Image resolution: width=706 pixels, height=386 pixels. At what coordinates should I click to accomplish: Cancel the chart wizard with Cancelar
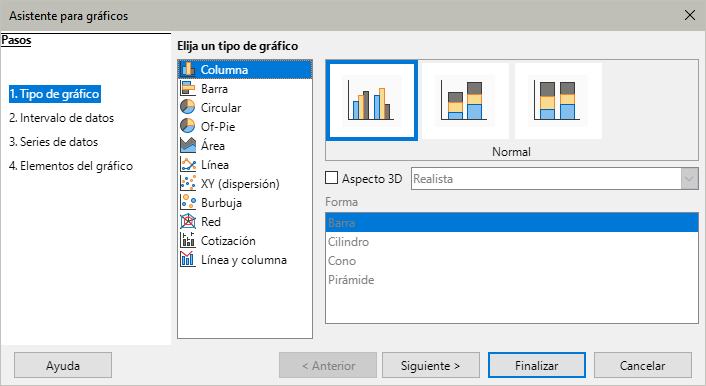[643, 365]
